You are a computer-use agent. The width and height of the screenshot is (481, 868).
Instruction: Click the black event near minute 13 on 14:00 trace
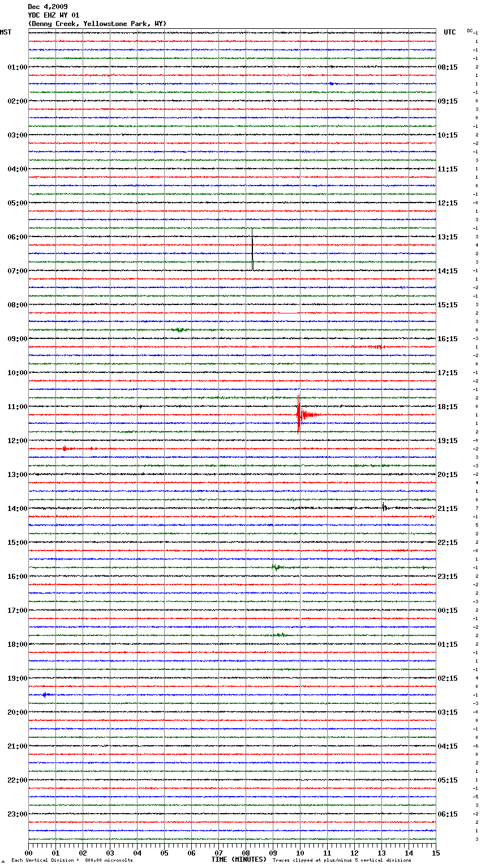coord(385,507)
